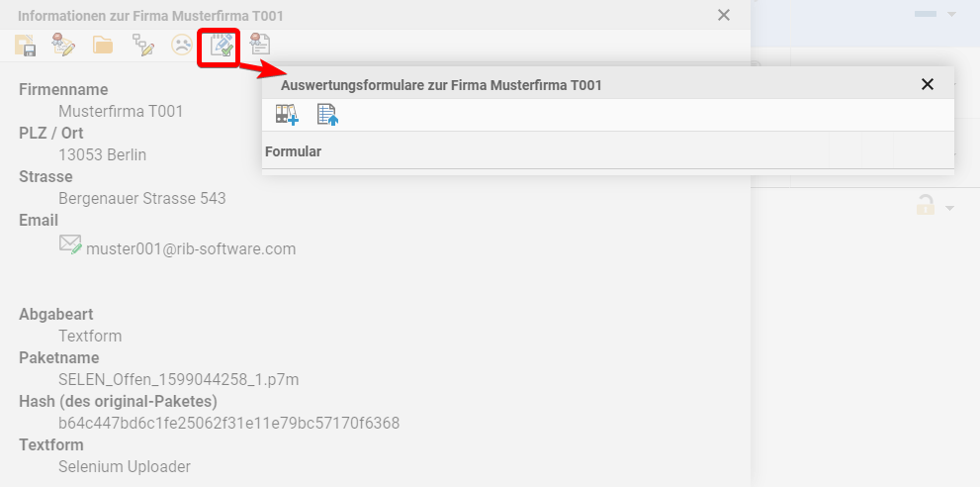
Task: Expand the dropdown arrow beside the lock icon
Action: [x=950, y=208]
